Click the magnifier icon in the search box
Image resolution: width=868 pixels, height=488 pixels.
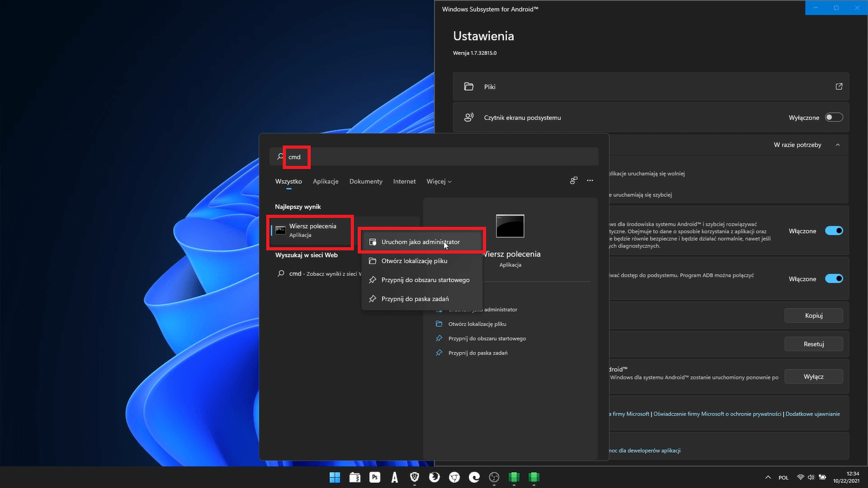tap(280, 156)
